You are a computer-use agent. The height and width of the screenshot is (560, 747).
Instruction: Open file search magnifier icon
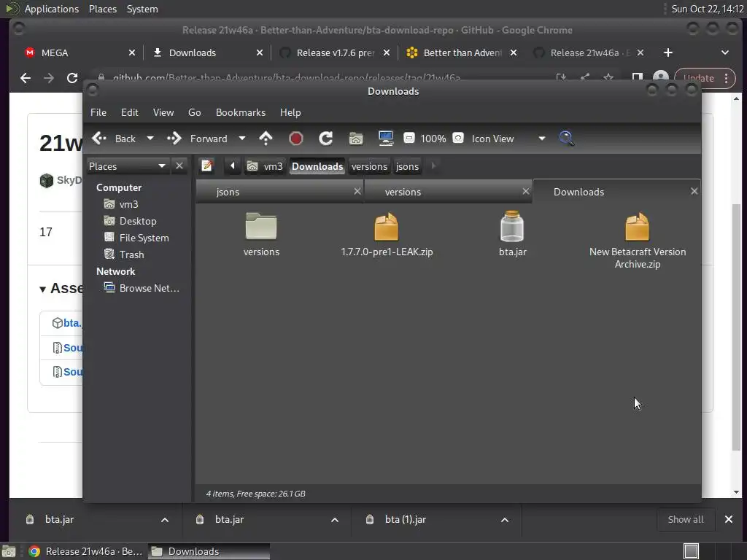tap(566, 139)
